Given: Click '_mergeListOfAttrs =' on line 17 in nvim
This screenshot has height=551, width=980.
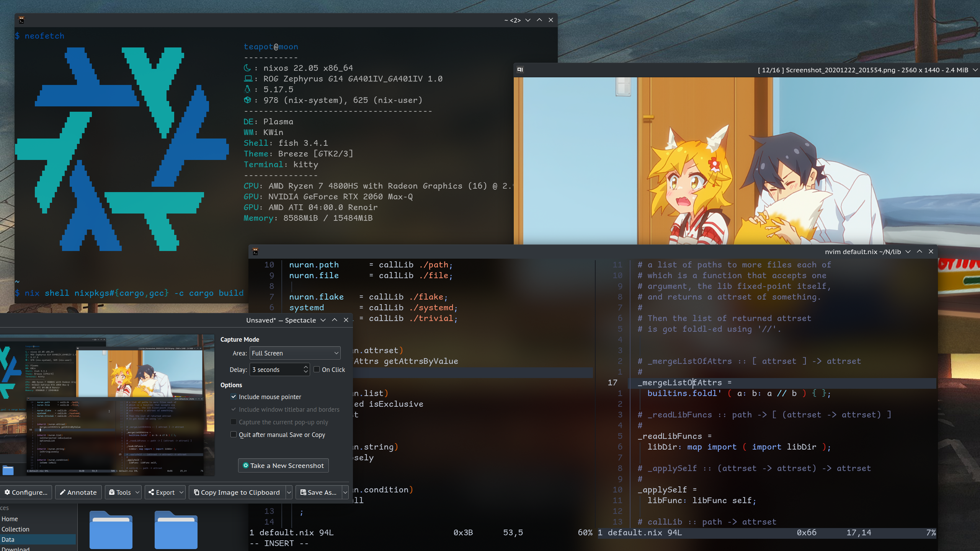Looking at the screenshot, I should point(685,383).
